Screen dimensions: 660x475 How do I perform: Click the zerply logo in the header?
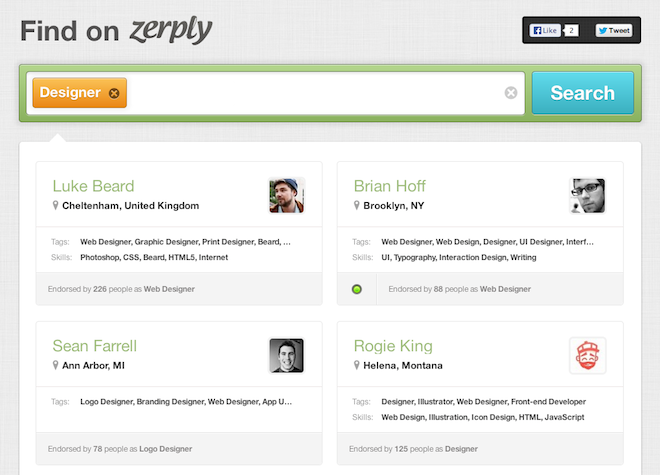(171, 31)
